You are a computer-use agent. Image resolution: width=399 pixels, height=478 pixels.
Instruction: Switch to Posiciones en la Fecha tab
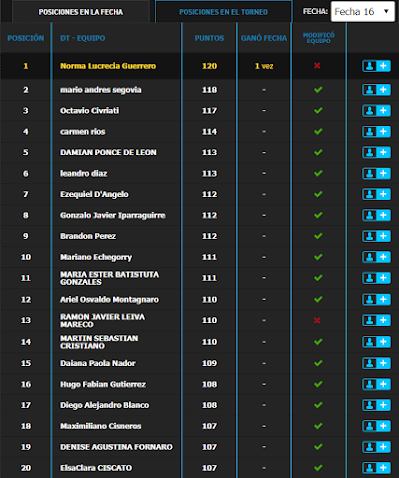coord(81,12)
